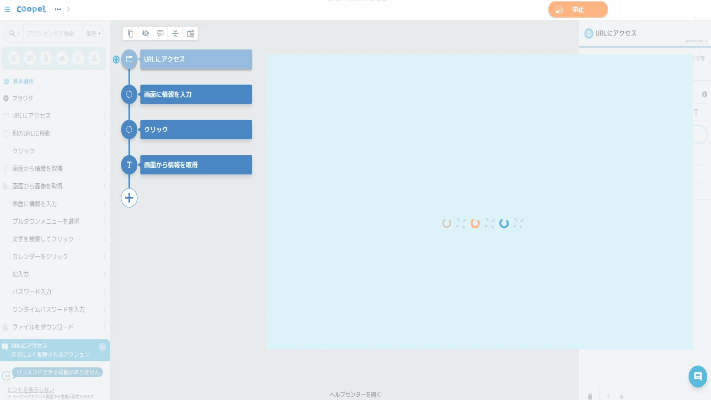Open the hamburger menu beside Coopel logo

(x=7, y=9)
